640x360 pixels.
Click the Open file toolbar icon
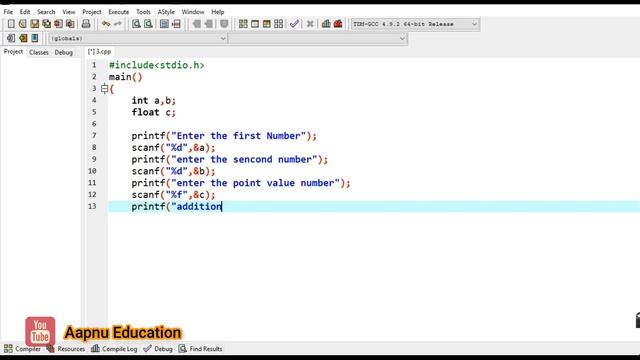point(22,24)
